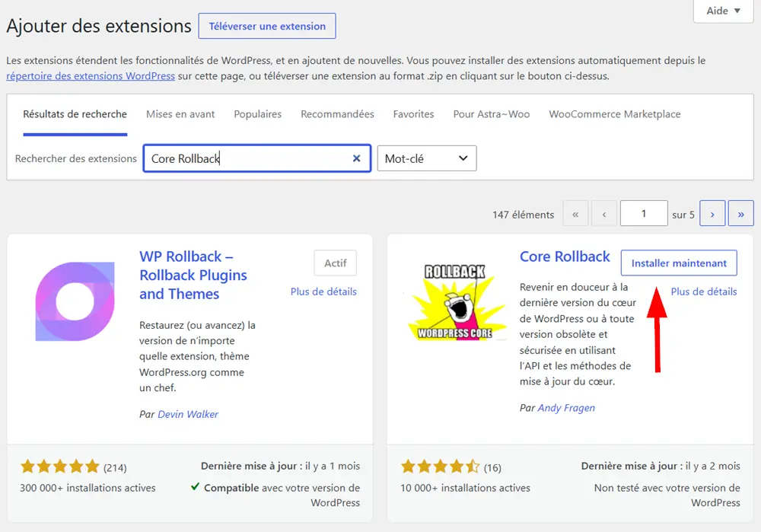Screen dimensions: 761x532
Task: Click the Actif button for WP Rollback
Action: 336,263
